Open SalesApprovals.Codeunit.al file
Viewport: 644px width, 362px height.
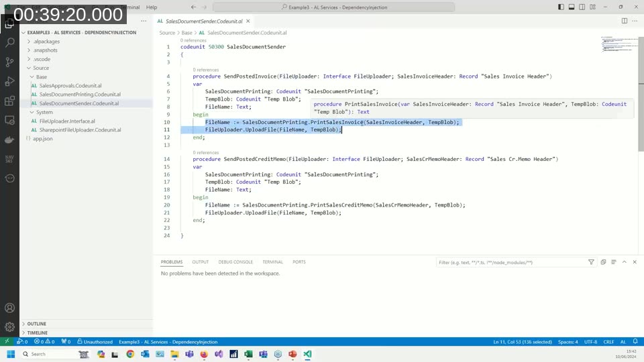[x=70, y=85]
